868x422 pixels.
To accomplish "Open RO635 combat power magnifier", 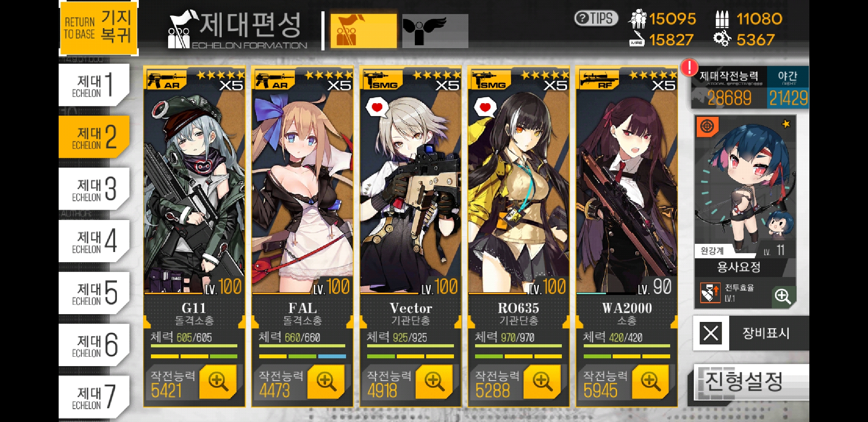I will pos(542,381).
